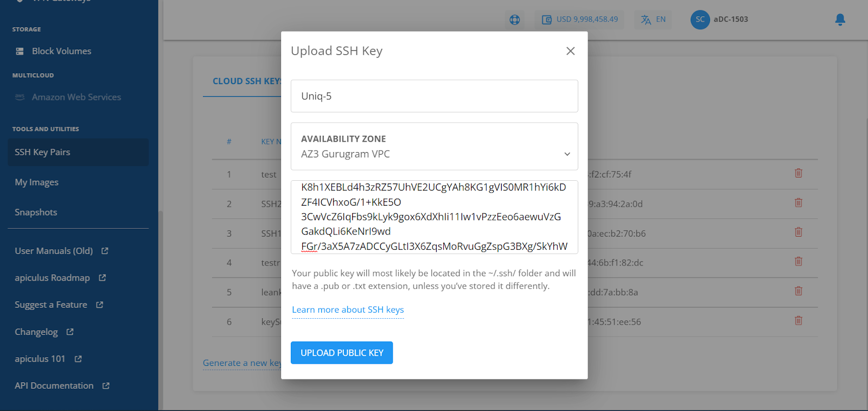Open Amazon Web Services multicloud section
This screenshot has width=868, height=411.
point(75,97)
